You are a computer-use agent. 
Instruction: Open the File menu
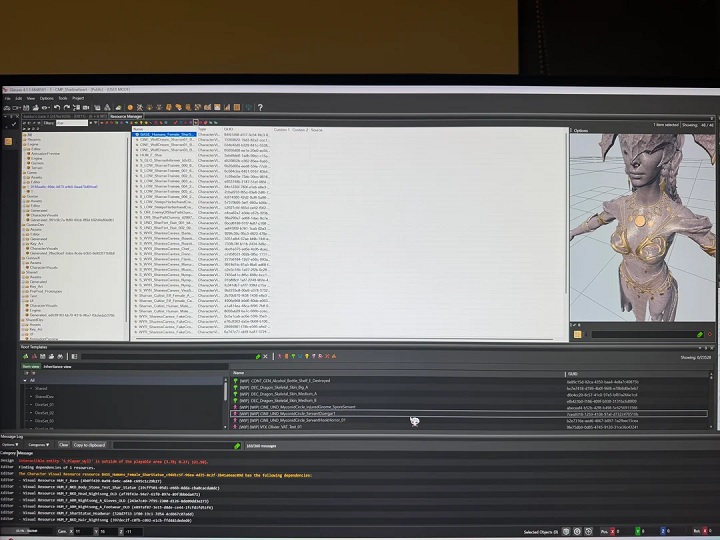[7, 98]
